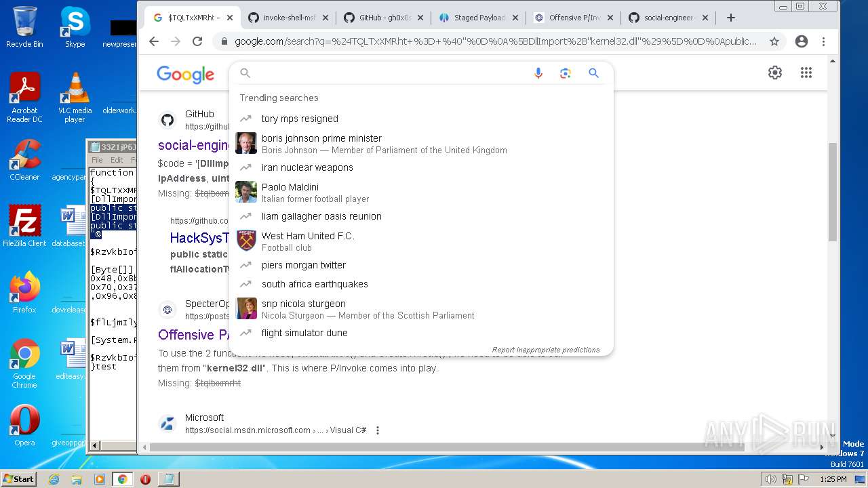Go forward using Chrome's forward arrow
Image resolution: width=868 pixels, height=488 pixels.
coord(176,41)
